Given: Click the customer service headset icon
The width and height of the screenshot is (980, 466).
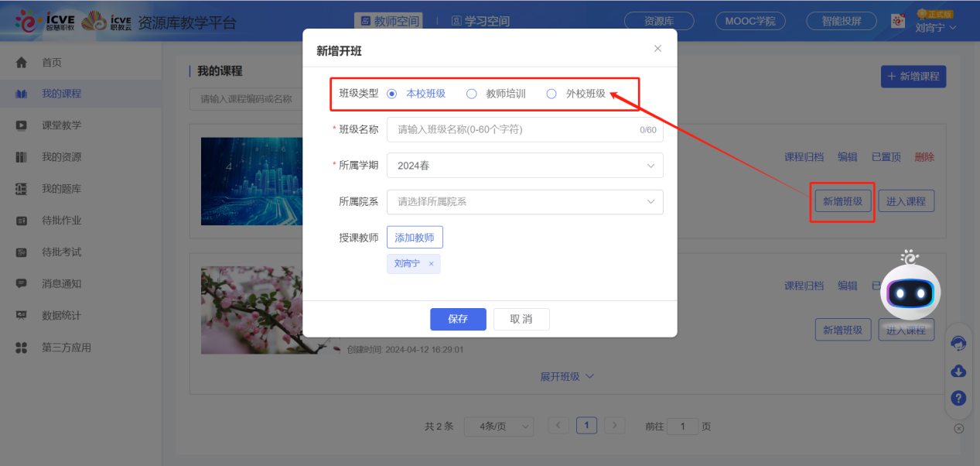Looking at the screenshot, I should (x=958, y=343).
